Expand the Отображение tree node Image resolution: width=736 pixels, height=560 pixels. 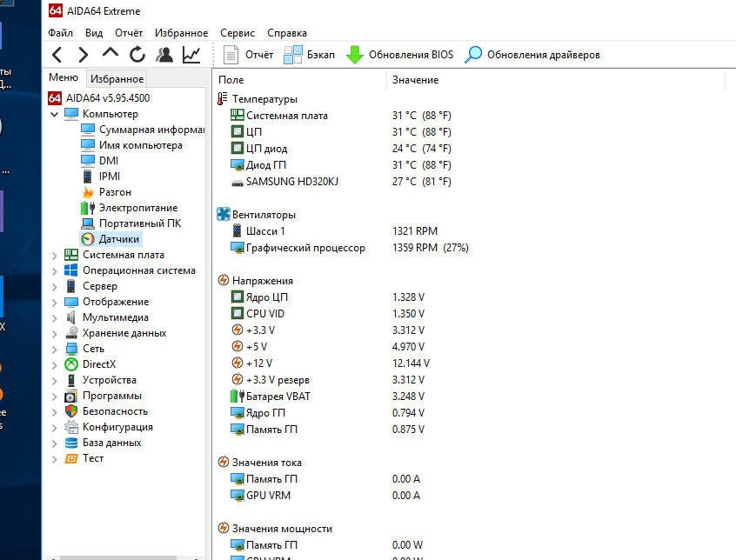point(55,302)
